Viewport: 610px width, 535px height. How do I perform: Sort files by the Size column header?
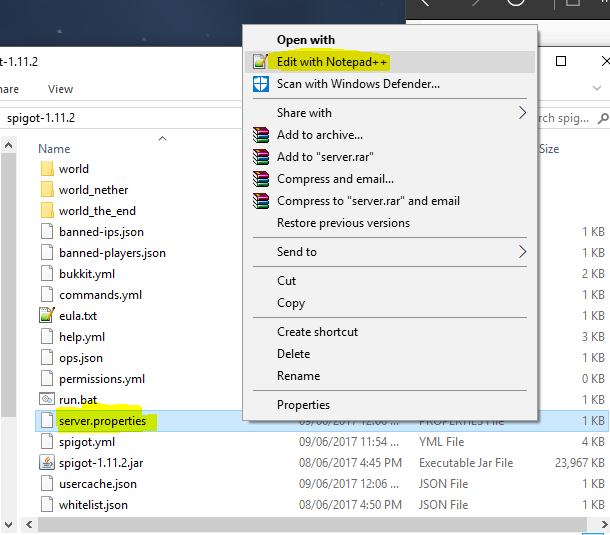click(x=549, y=149)
